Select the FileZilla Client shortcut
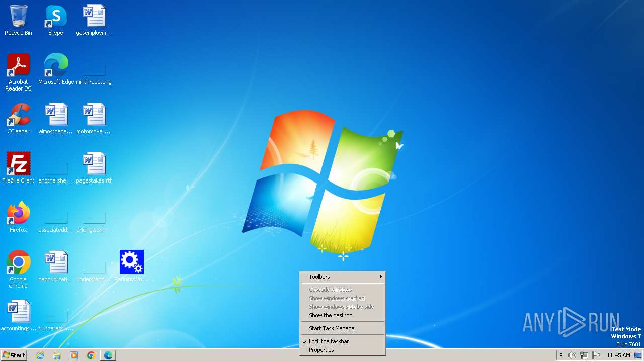The image size is (644, 362). point(18,168)
